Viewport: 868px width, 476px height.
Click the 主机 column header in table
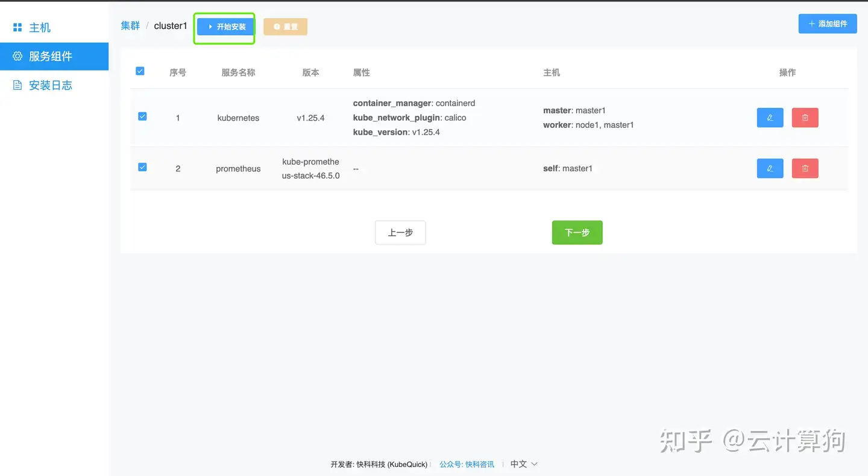click(x=552, y=72)
